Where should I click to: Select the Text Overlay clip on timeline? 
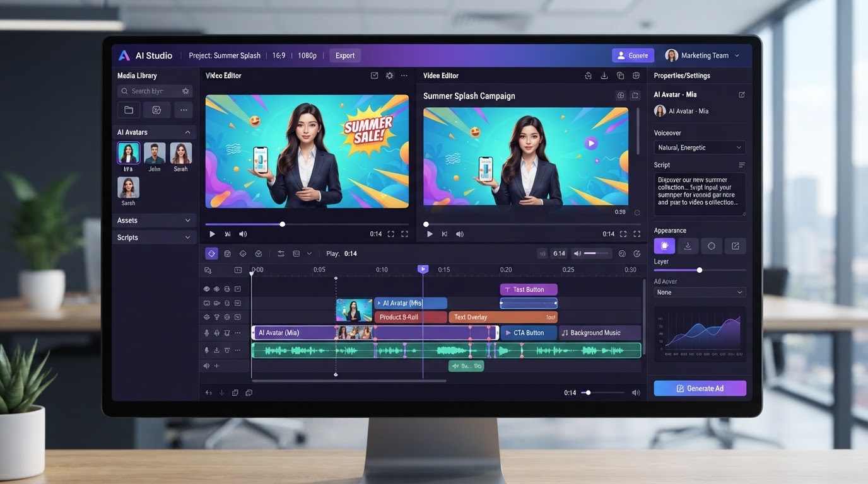click(503, 317)
